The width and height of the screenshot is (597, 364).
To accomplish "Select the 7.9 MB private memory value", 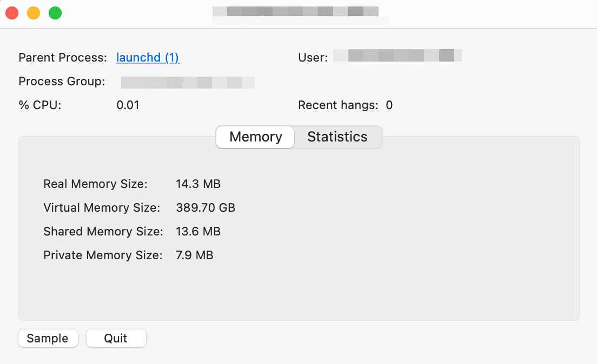I will click(x=195, y=255).
